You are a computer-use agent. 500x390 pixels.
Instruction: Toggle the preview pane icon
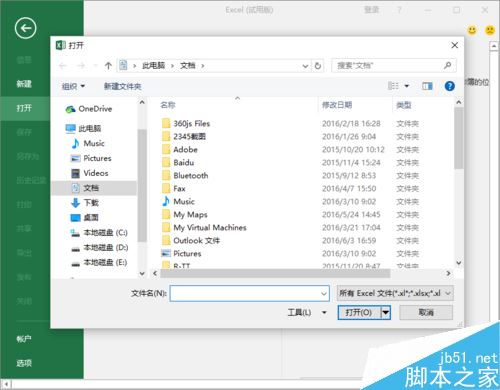pos(427,86)
